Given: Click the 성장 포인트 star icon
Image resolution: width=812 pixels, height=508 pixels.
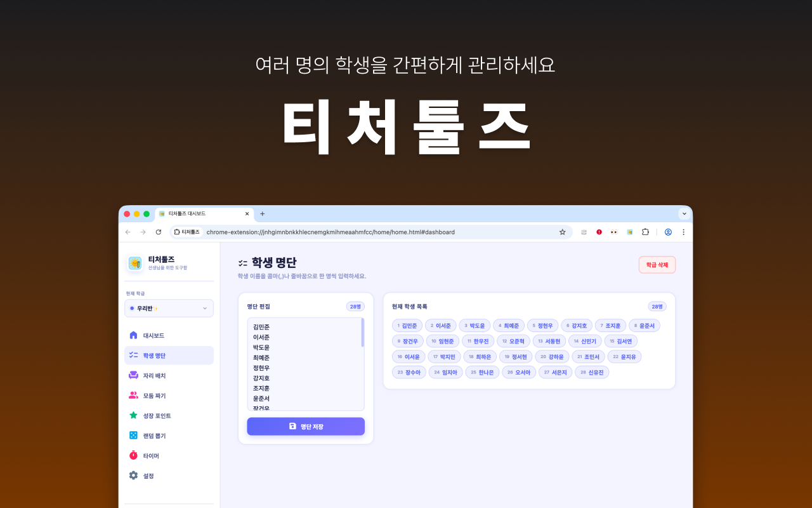Looking at the screenshot, I should [x=133, y=415].
